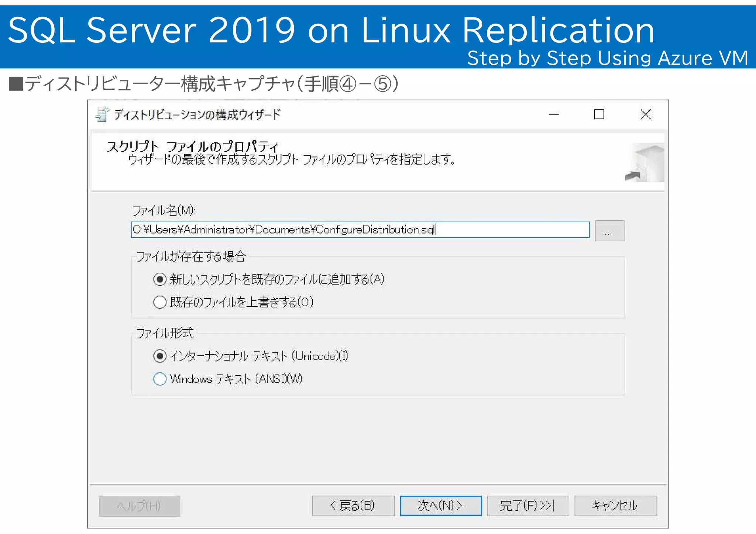This screenshot has width=756, height=534.
Task: Click the 'スクリプト ファイルのプロパティ' heading
Action: tap(192, 147)
